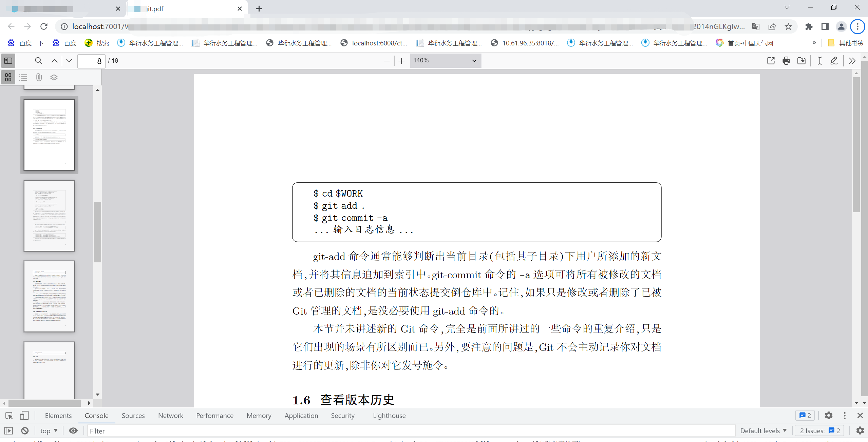Toggle the PDF sidebar panel
Screen dimensions: 868x442
(x=8, y=60)
